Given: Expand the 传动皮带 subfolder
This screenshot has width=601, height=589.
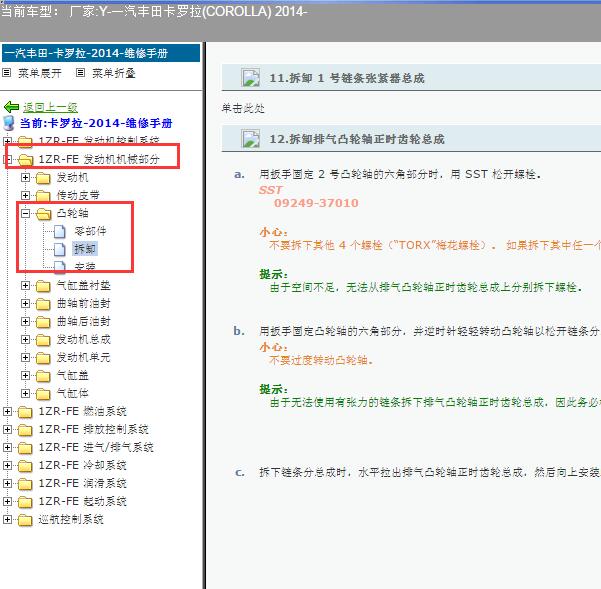Looking at the screenshot, I should click(x=25, y=195).
